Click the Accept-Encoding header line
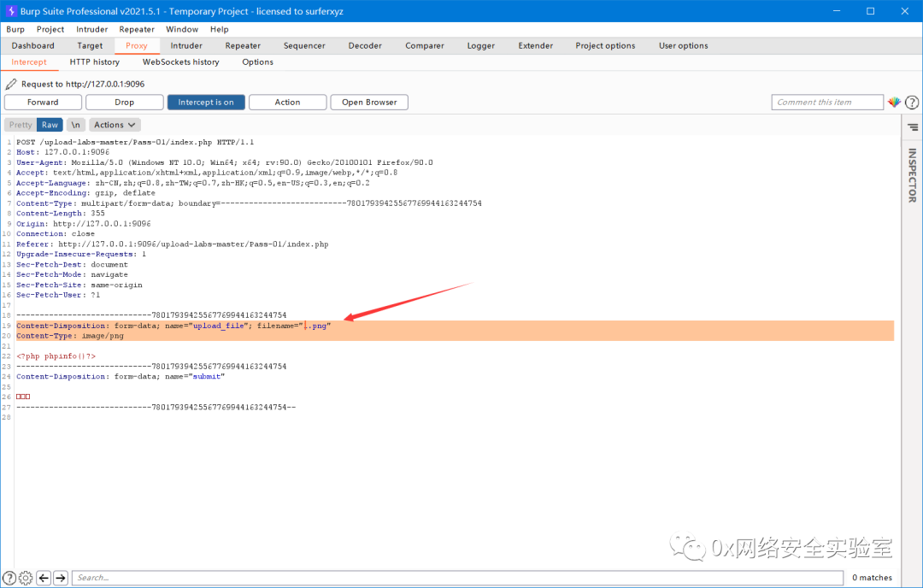 click(x=86, y=193)
